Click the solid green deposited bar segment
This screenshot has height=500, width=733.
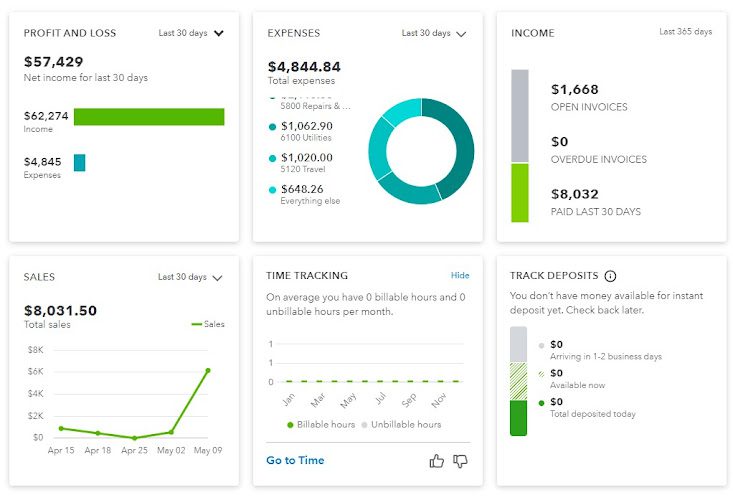click(x=518, y=418)
